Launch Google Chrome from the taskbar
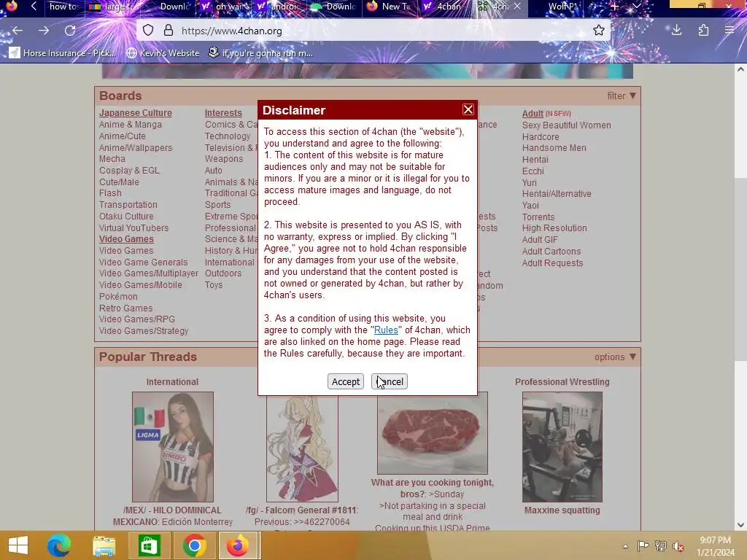Image resolution: width=747 pixels, height=560 pixels. [x=194, y=545]
